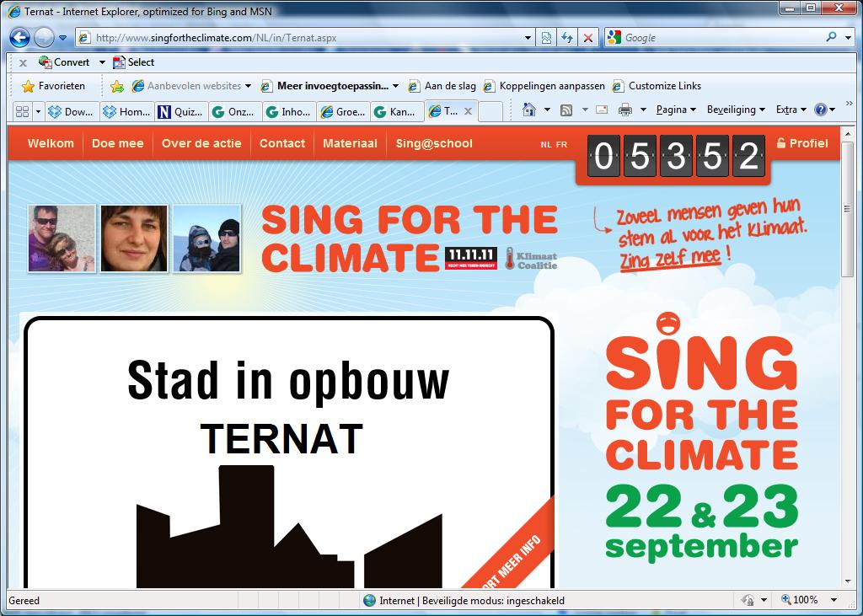Switch site language to NL
Screen dimensions: 863x616
pos(546,145)
